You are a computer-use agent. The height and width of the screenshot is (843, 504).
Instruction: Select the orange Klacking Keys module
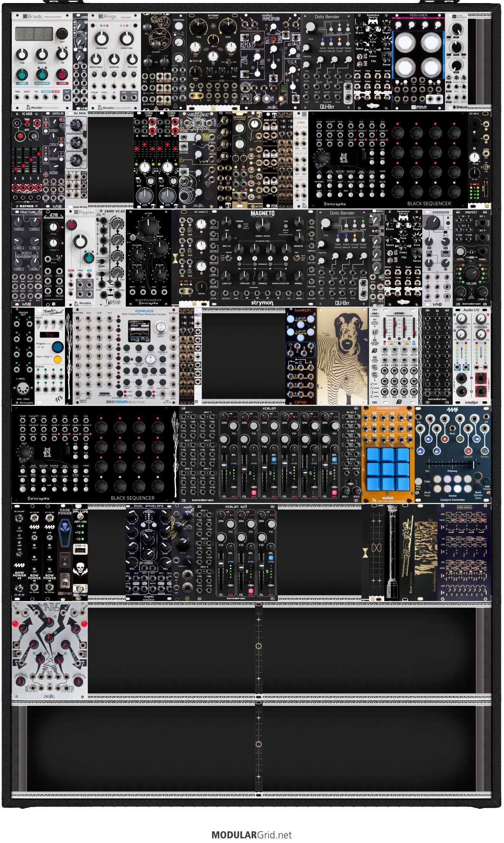(x=388, y=454)
